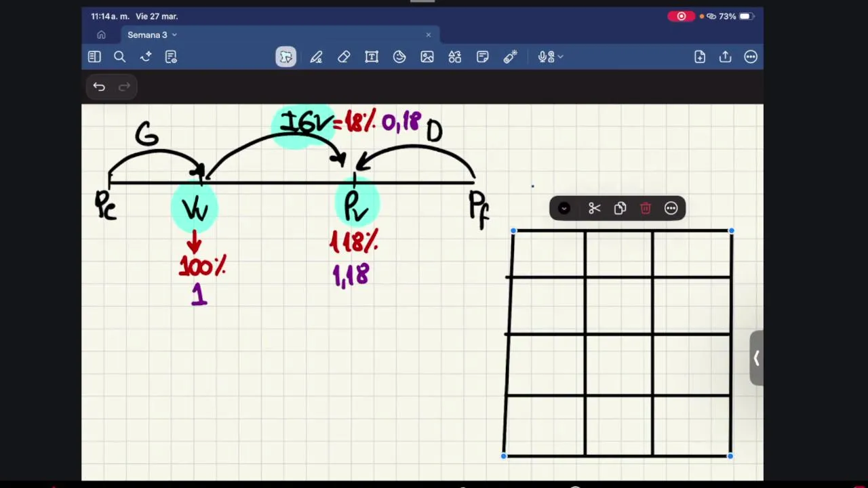Expand the side panel chevron handle

click(756, 358)
